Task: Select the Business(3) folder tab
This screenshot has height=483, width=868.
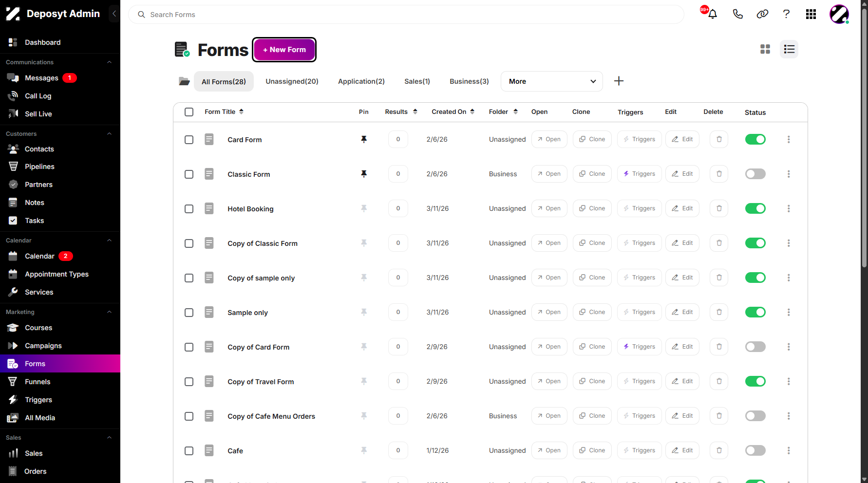Action: pos(469,81)
